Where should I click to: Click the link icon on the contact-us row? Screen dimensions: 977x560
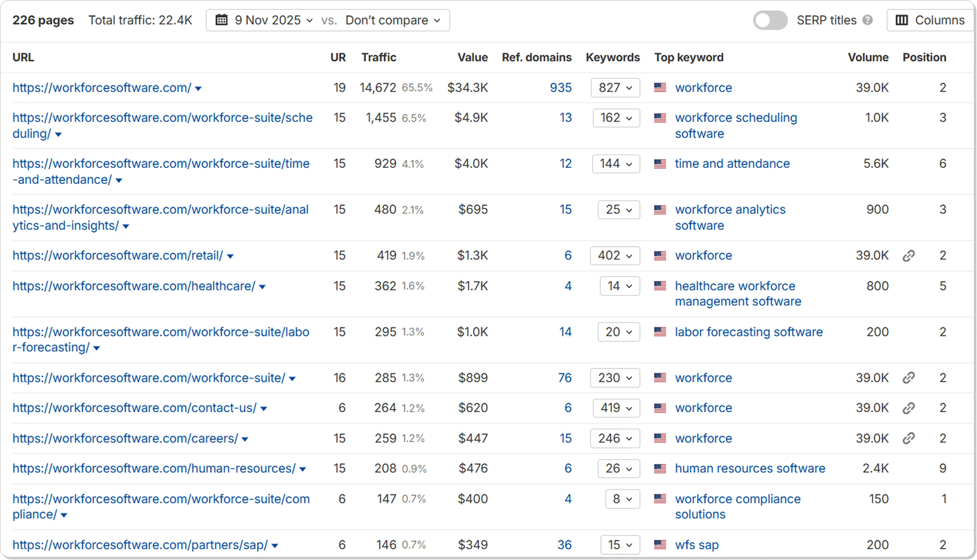[x=909, y=408]
